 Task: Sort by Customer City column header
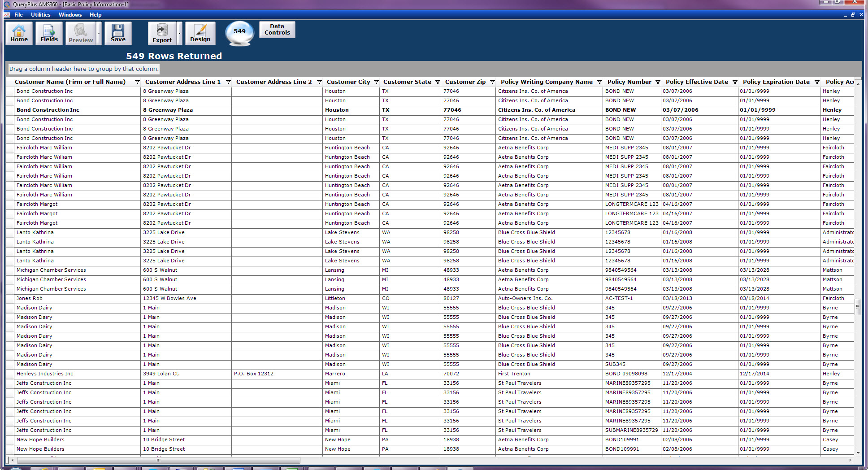pos(348,82)
